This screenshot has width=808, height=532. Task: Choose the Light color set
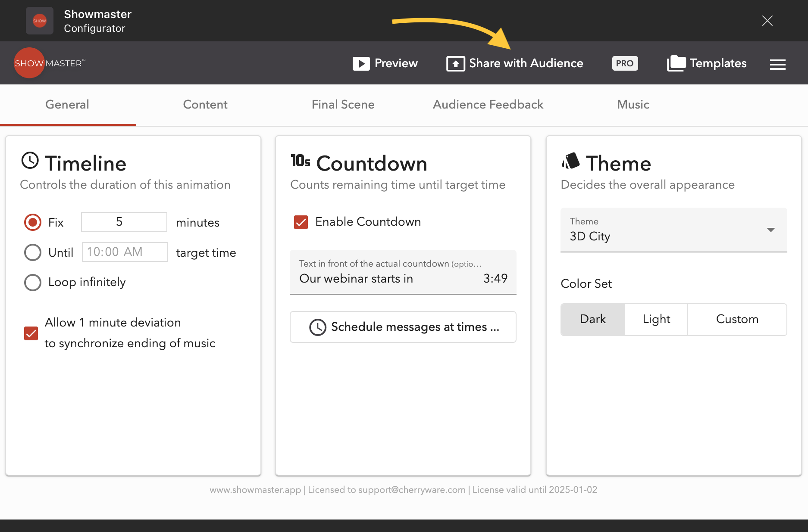[656, 319]
